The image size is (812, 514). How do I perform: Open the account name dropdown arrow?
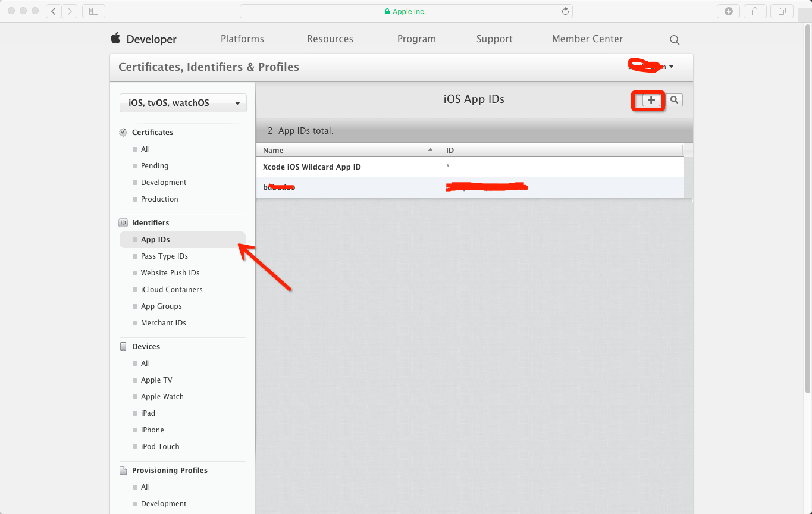click(x=671, y=67)
